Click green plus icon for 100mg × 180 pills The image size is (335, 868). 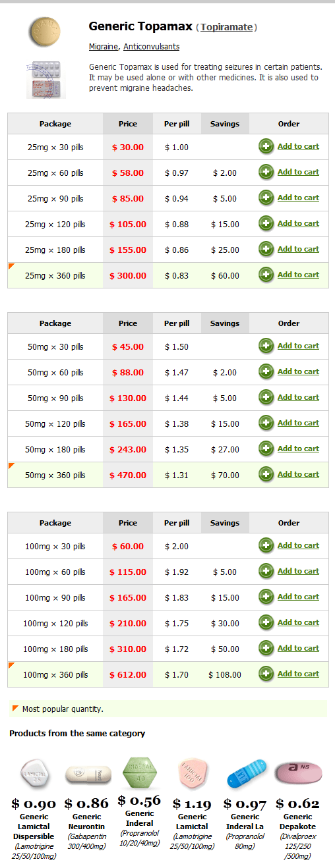(266, 649)
